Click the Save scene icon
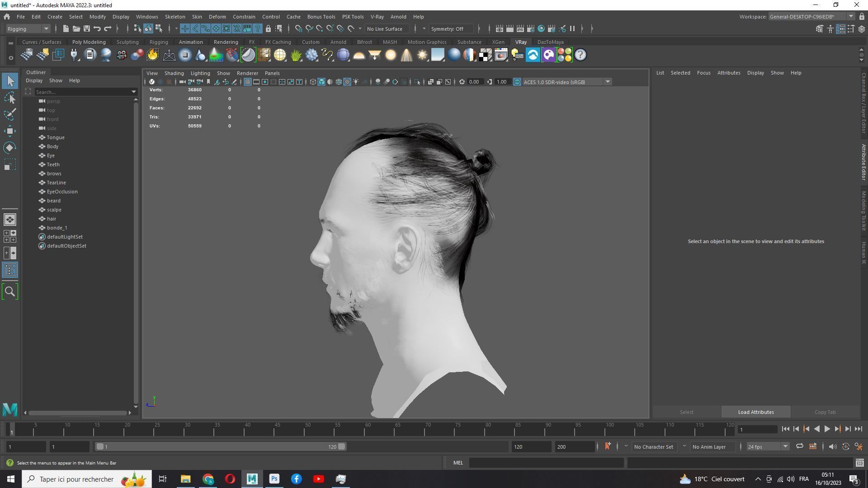Image resolution: width=868 pixels, height=488 pixels. point(86,28)
